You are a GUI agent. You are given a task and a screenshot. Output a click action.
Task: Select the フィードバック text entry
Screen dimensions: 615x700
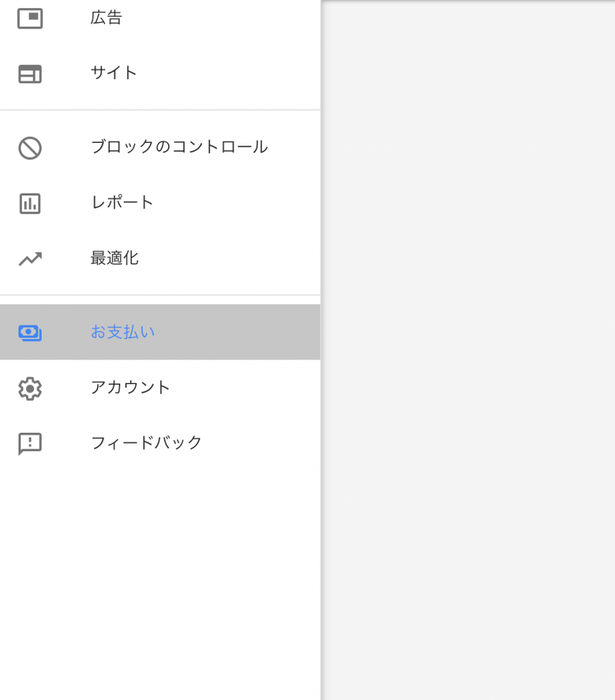click(x=146, y=442)
